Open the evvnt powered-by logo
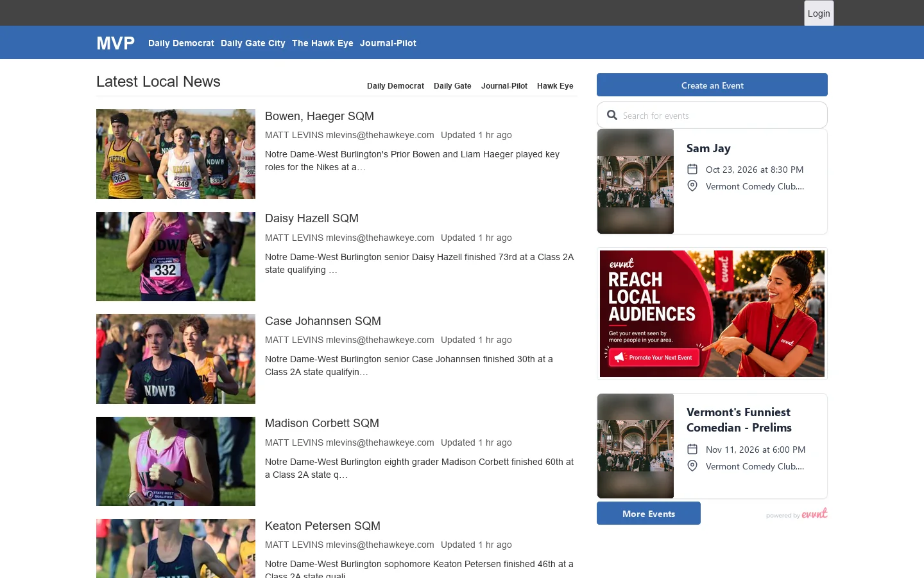The image size is (924, 578). point(814,513)
